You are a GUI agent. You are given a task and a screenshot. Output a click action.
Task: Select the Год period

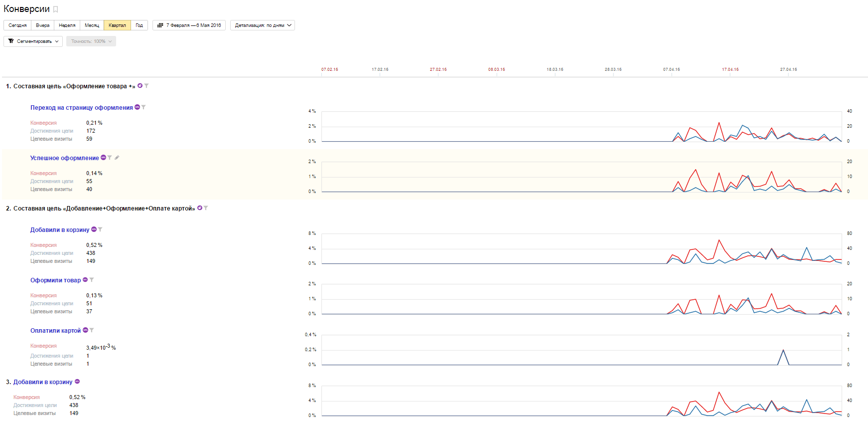pos(140,25)
